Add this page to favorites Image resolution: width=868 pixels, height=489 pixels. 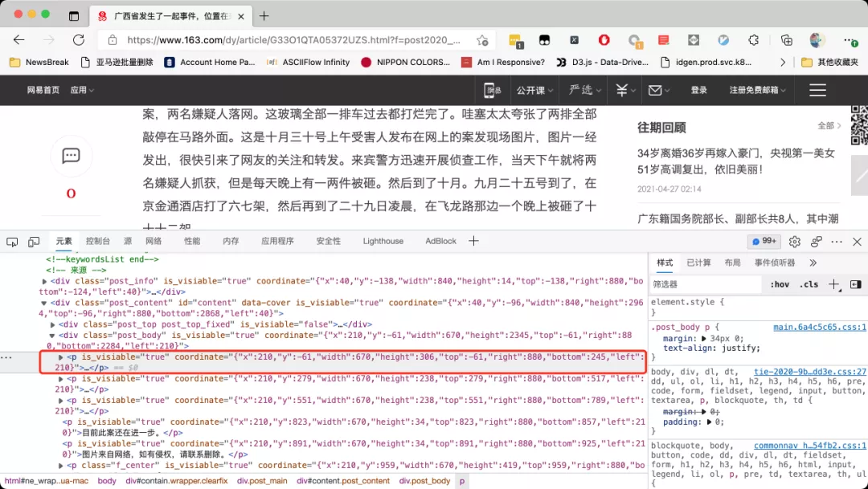pos(482,40)
